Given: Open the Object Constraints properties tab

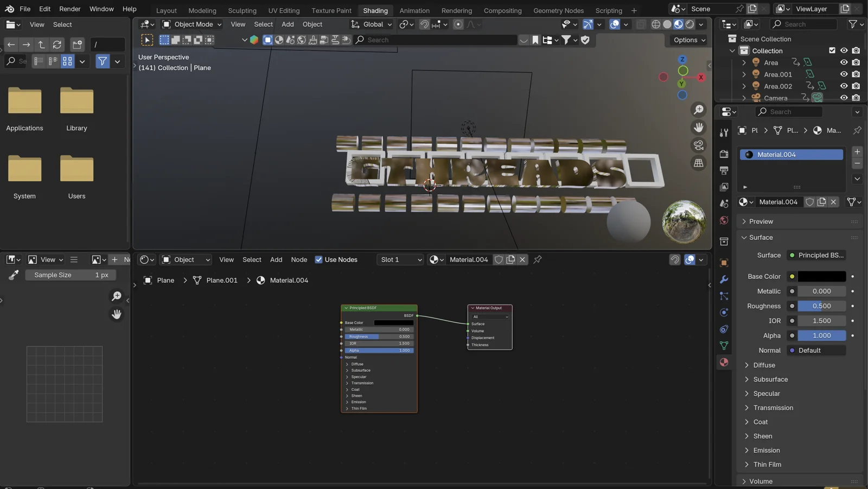Looking at the screenshot, I should tap(724, 329).
